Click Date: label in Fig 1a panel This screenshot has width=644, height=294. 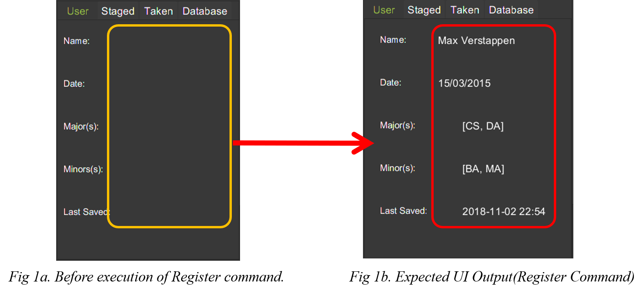pos(74,84)
